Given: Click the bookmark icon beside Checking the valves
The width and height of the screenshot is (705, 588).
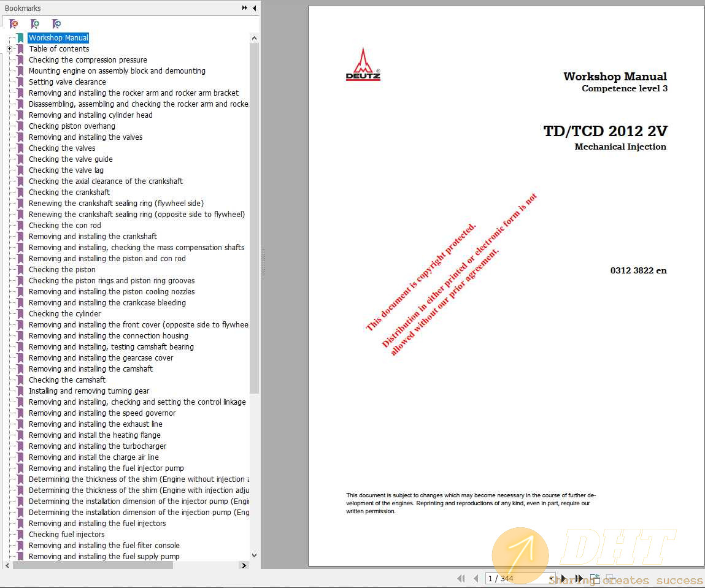Looking at the screenshot, I should tap(20, 148).
